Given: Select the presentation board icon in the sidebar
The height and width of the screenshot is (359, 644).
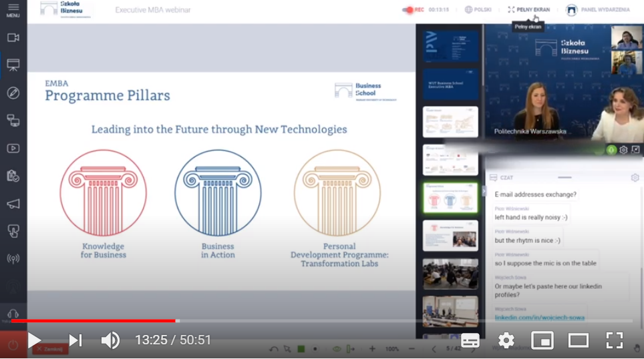Looking at the screenshot, I should 13,65.
